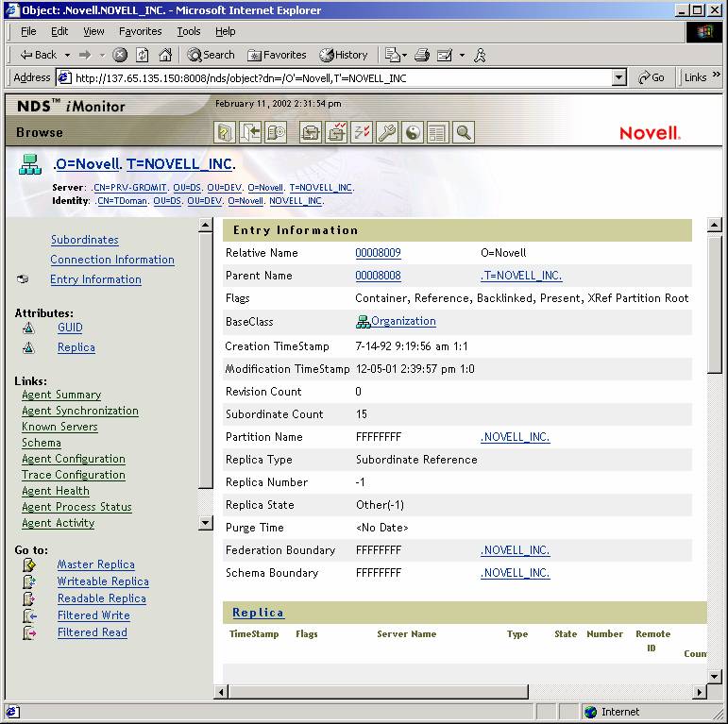Click the logout door icon in iMonitor
Viewport: 728px width, 724px height.
(249, 133)
